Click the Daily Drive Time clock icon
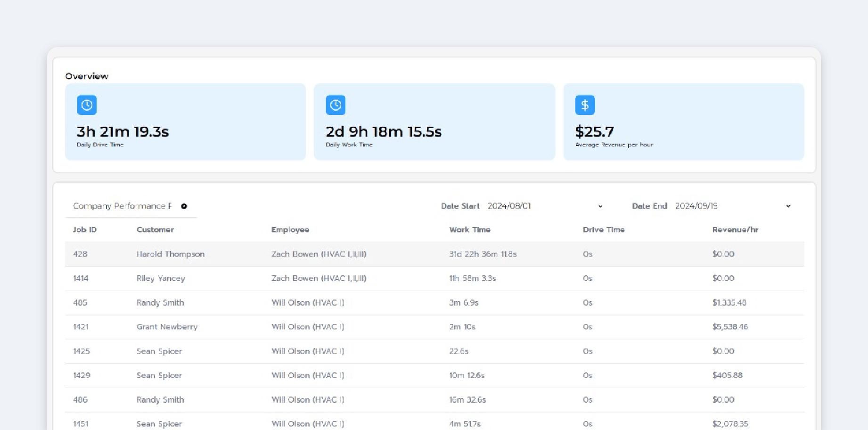The height and width of the screenshot is (430, 868). click(87, 105)
